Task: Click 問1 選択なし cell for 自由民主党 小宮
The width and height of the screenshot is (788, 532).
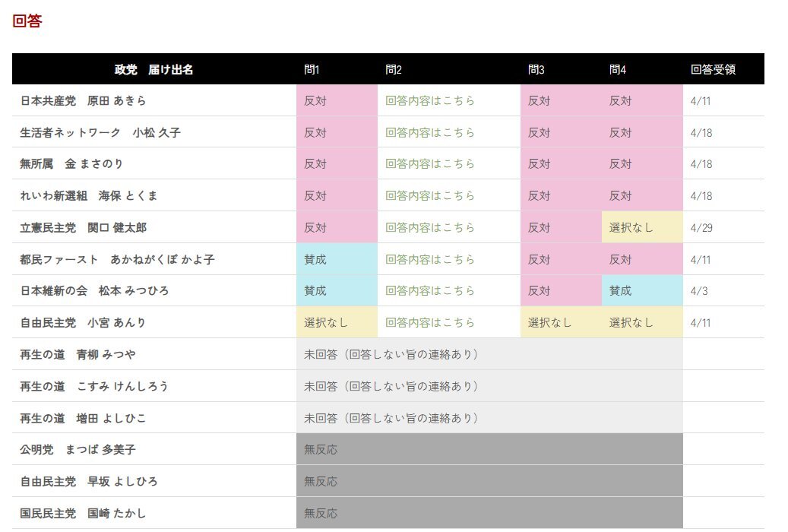Action: (x=337, y=322)
